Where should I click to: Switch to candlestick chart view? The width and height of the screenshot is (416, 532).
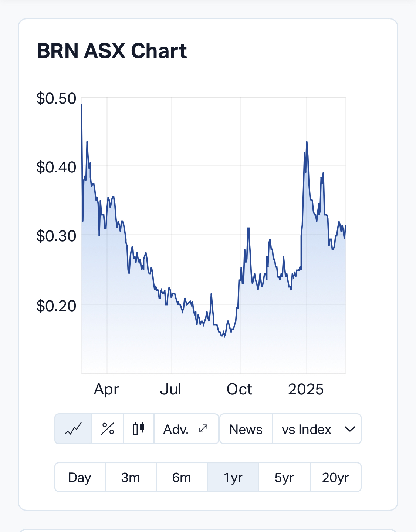[139, 429]
